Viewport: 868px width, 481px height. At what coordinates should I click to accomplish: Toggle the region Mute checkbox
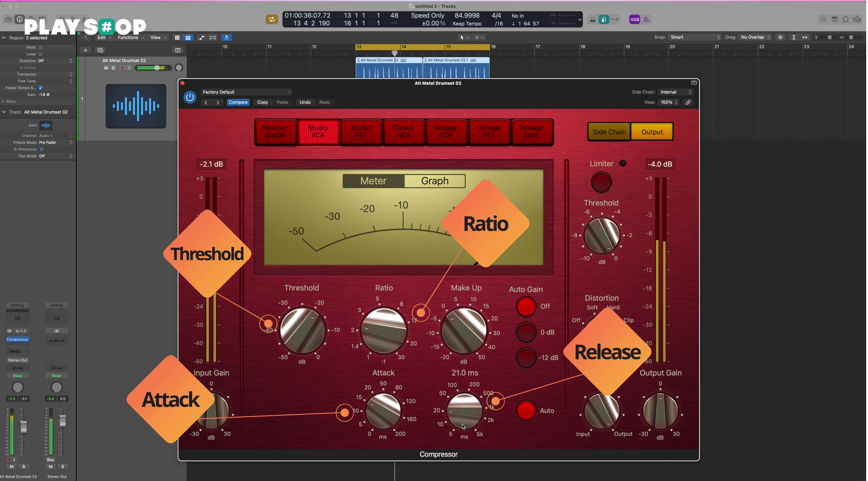(x=41, y=47)
